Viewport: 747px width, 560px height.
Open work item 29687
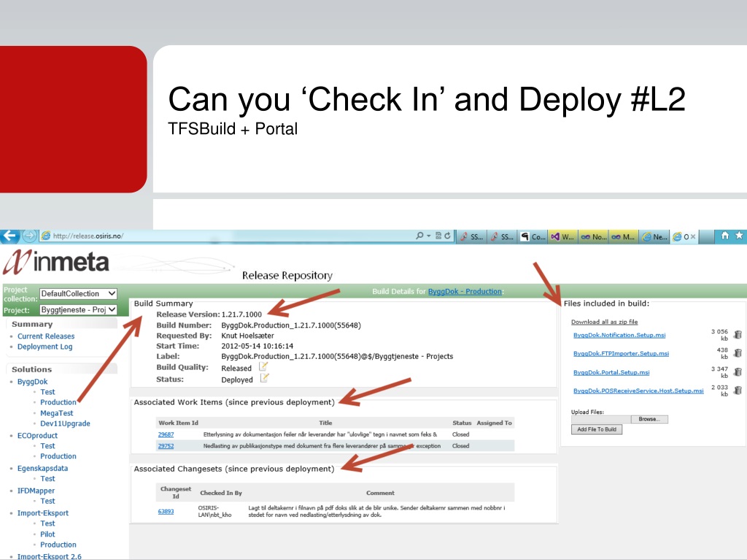click(x=166, y=435)
